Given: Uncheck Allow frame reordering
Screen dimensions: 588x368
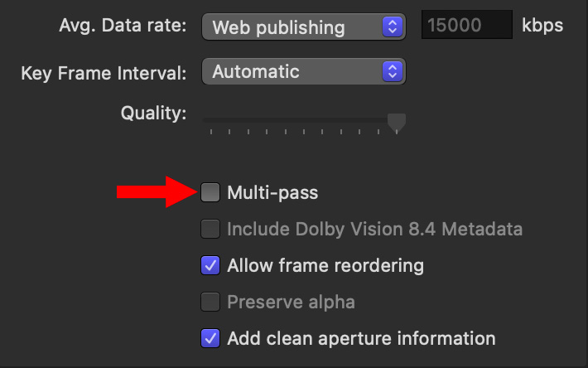Looking at the screenshot, I should click(210, 265).
